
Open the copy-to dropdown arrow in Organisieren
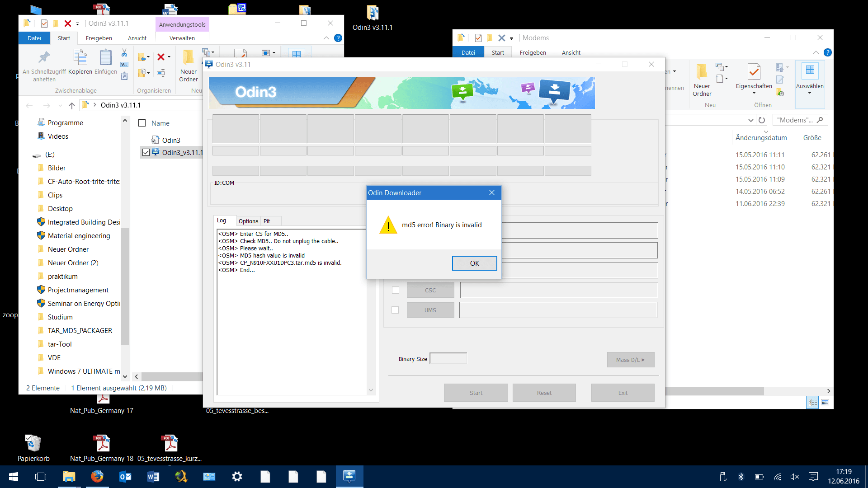click(148, 73)
